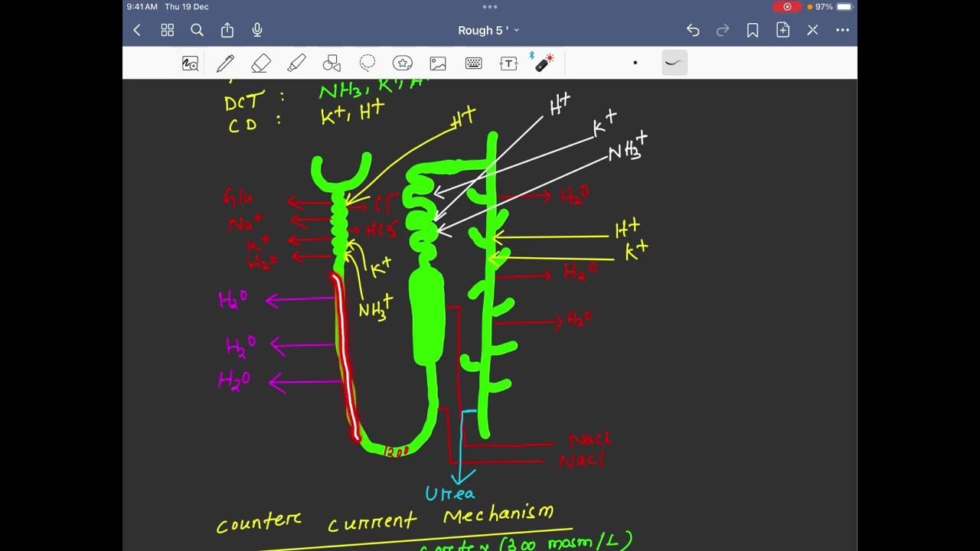Go back using the left chevron
Screen dimensions: 980x551
[x=137, y=30]
